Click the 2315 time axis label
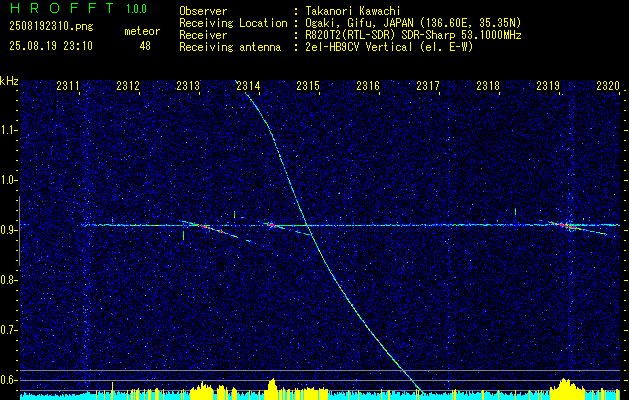Screen dimensions: 629x400 coord(308,85)
